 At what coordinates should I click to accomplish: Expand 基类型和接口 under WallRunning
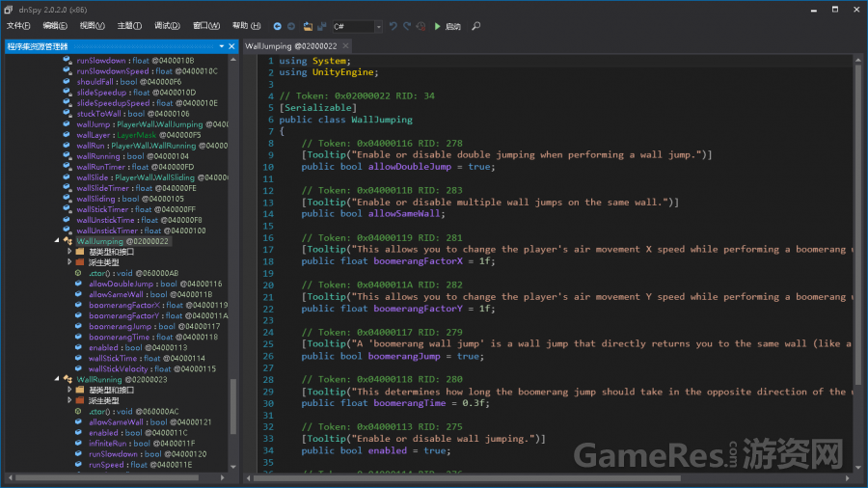pos(69,390)
